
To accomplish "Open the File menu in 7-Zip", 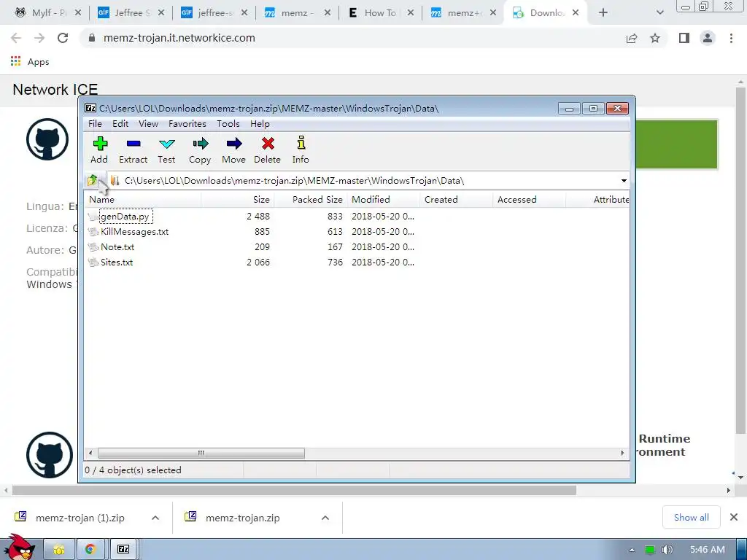I will 95,124.
